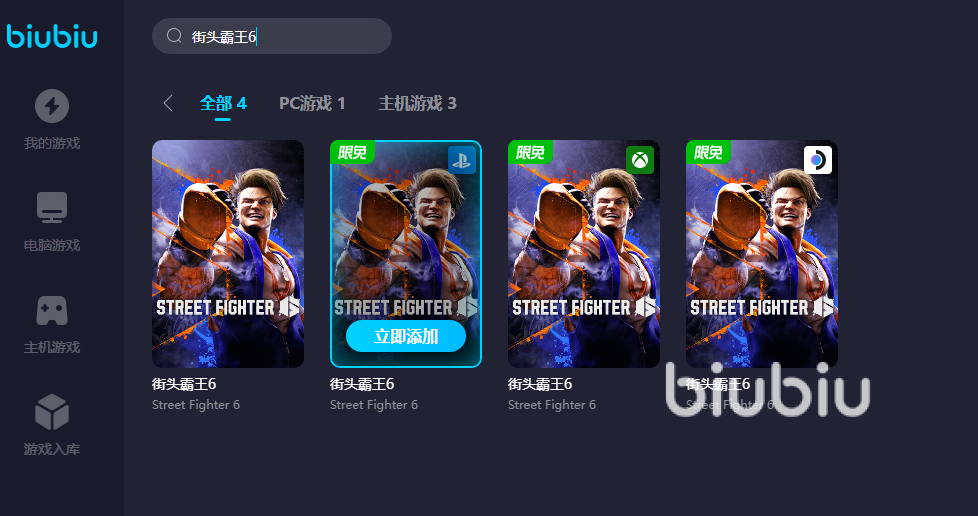Screen dimensions: 978x516
Task: Open the fourth Street Fighter 6 cover
Action: [x=762, y=254]
